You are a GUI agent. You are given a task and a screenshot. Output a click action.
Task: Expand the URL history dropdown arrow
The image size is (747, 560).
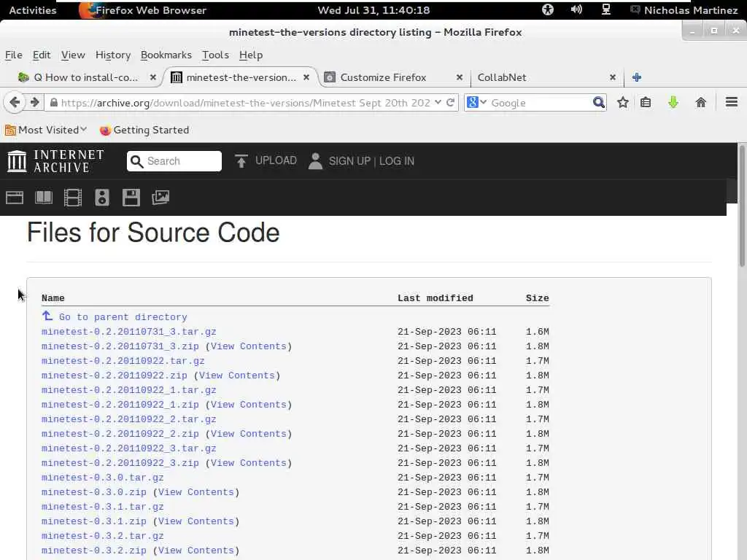(438, 102)
